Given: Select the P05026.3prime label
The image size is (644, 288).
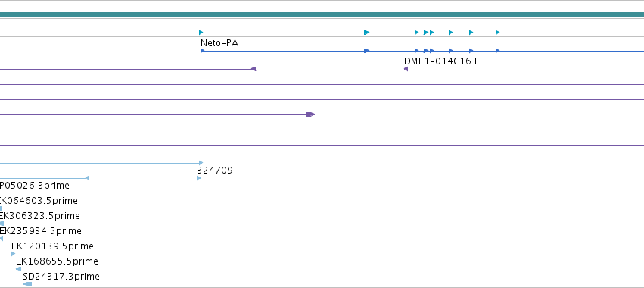Looking at the screenshot, I should click(35, 186).
